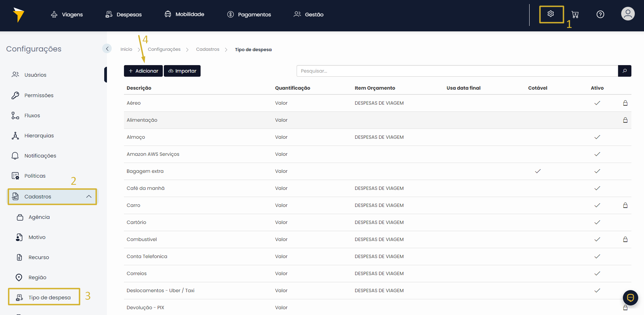Click the Usuários sidebar icon

15,75
